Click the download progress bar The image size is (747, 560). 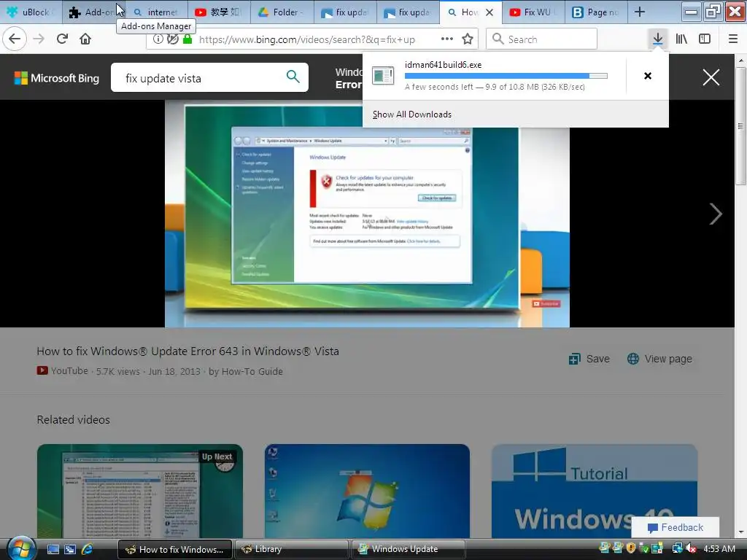[x=506, y=76]
